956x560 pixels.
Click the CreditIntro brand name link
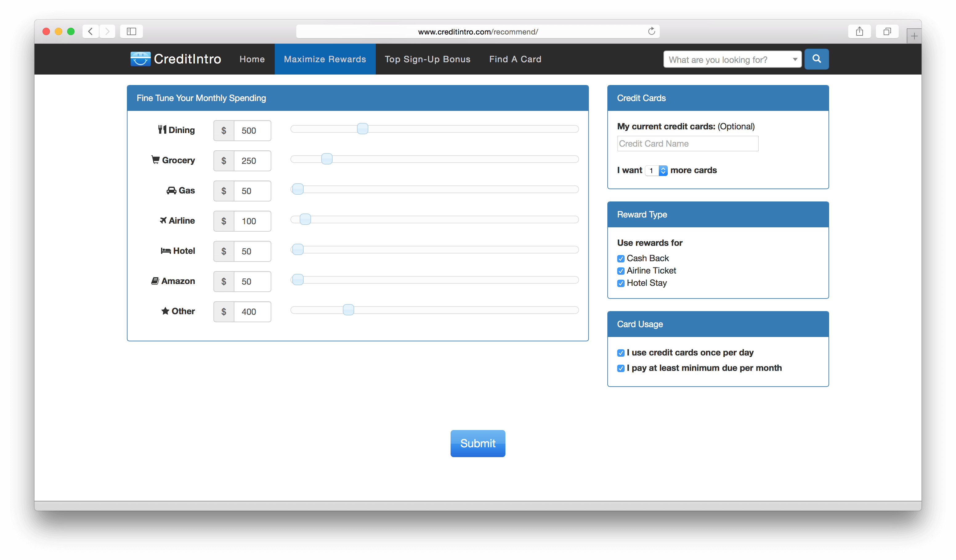187,59
